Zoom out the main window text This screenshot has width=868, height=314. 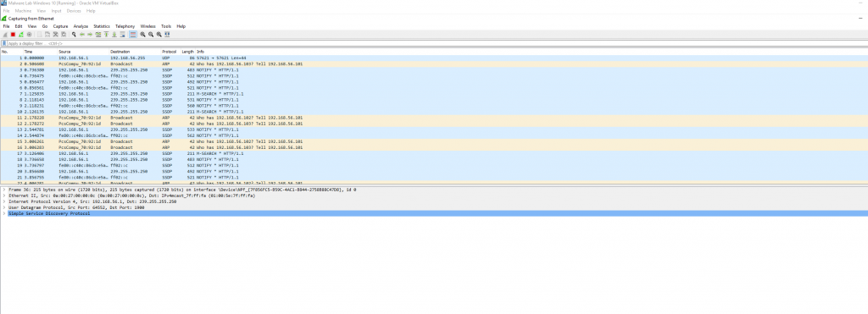coord(151,34)
